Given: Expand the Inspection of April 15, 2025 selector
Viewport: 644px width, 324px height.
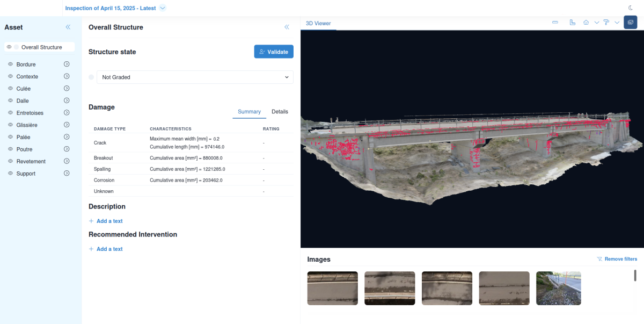Looking at the screenshot, I should pyautogui.click(x=162, y=8).
